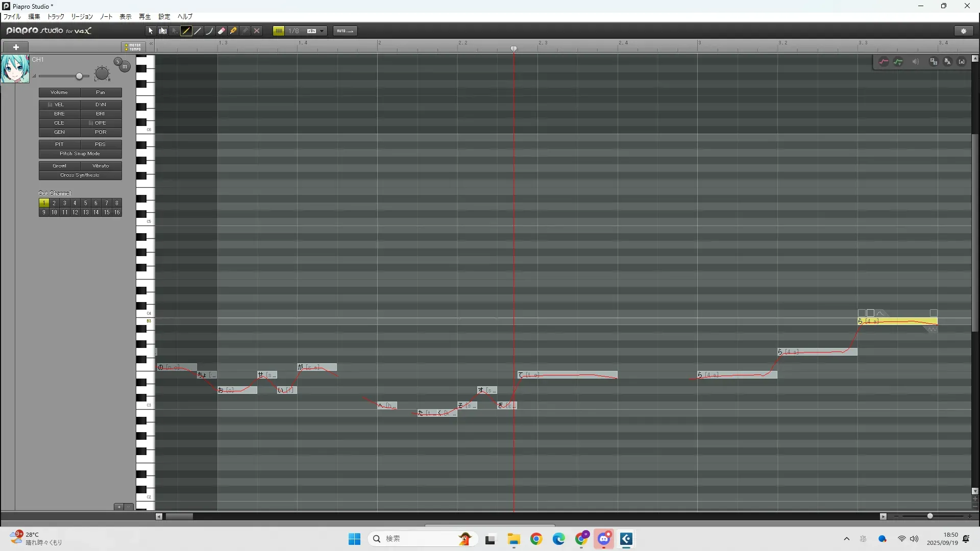
Task: Open the トラック menu
Action: point(56,17)
